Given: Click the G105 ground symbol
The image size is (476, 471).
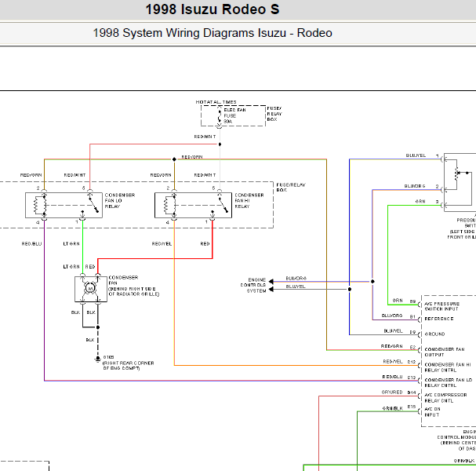Looking at the screenshot, I should click(97, 360).
